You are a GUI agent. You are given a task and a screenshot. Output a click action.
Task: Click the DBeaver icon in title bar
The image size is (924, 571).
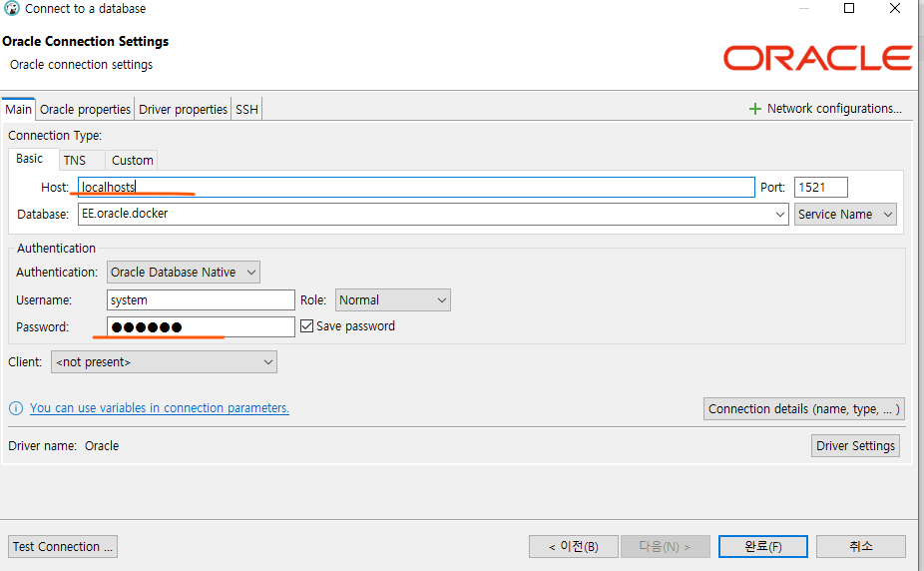point(11,8)
